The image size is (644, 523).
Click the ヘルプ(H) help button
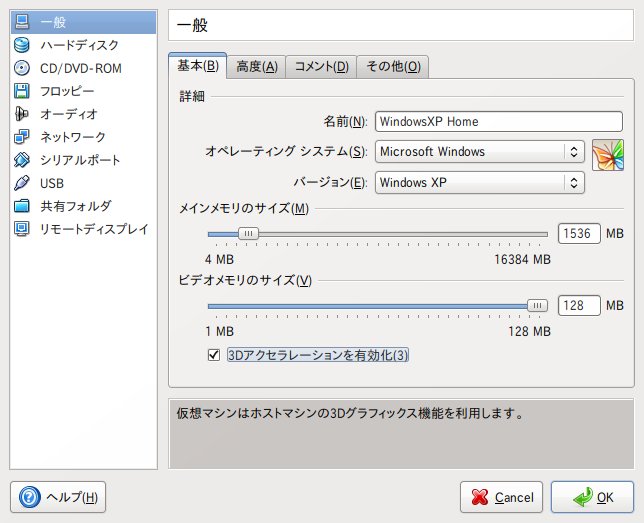click(x=58, y=497)
